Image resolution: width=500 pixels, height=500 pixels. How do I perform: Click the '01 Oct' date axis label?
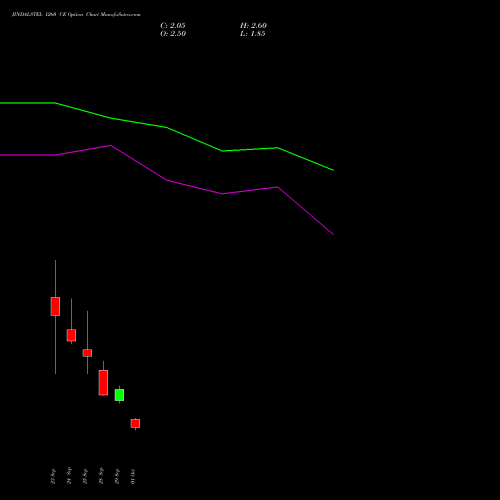coord(133,477)
